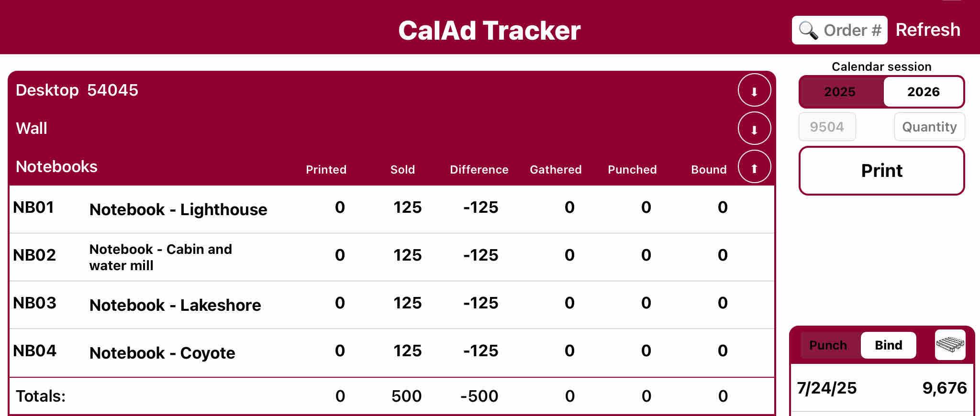This screenshot has width=980, height=416.
Task: Switch to the 2026 calendar session
Action: (923, 92)
